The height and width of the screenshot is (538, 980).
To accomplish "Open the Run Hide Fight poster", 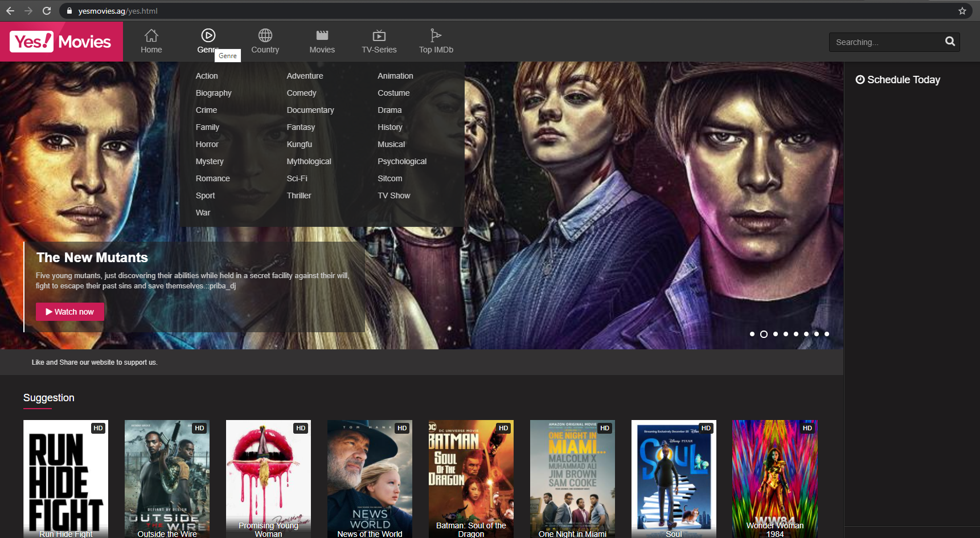I will [65, 479].
